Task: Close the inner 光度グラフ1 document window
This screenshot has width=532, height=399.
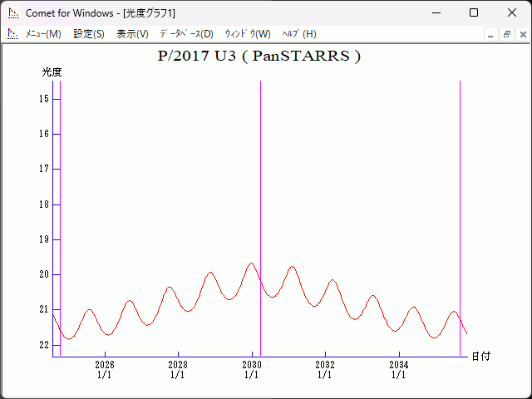Action: coord(522,34)
